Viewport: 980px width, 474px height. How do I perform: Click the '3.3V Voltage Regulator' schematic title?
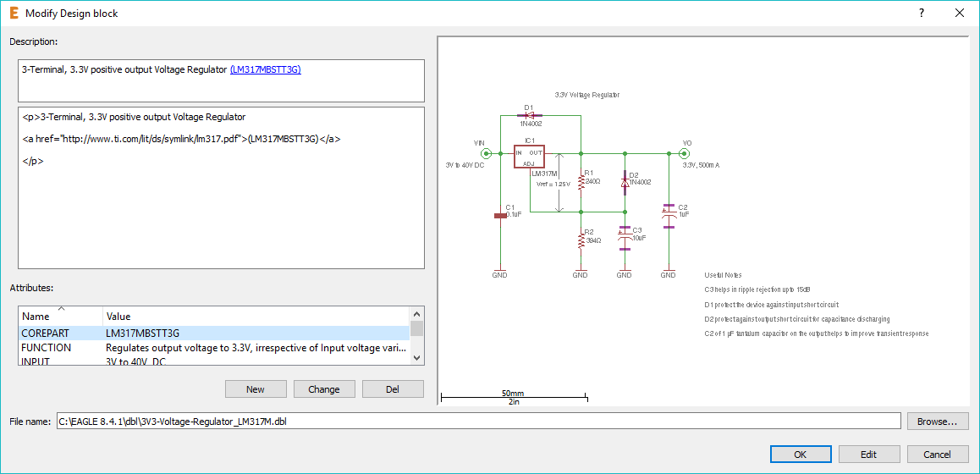pos(586,95)
